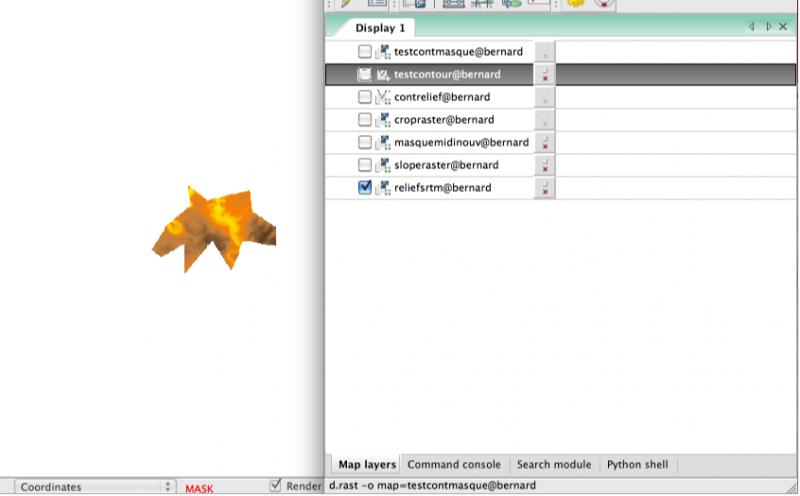Click the cropraster raster layer icon
This screenshot has width=800, height=496.
pos(382,120)
